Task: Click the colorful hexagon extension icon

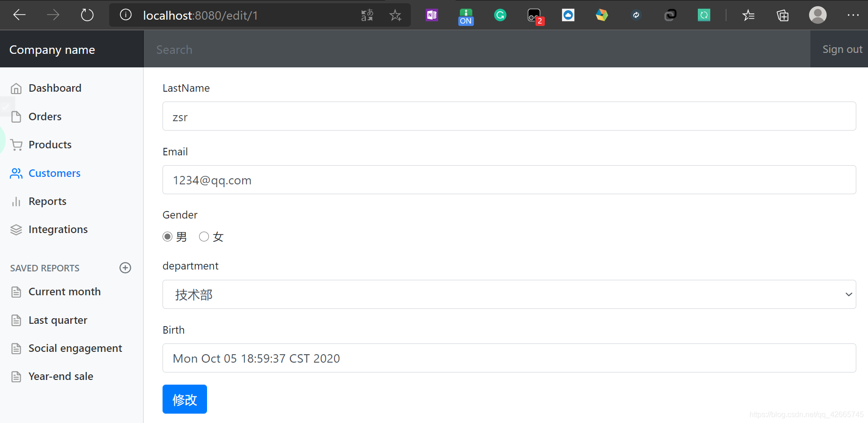Action: 602,15
